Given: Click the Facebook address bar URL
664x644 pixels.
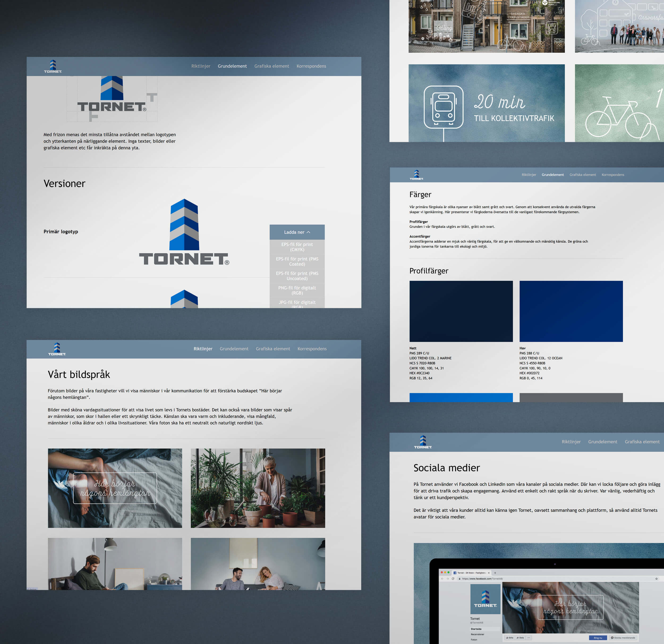Looking at the screenshot, I should point(482,579).
